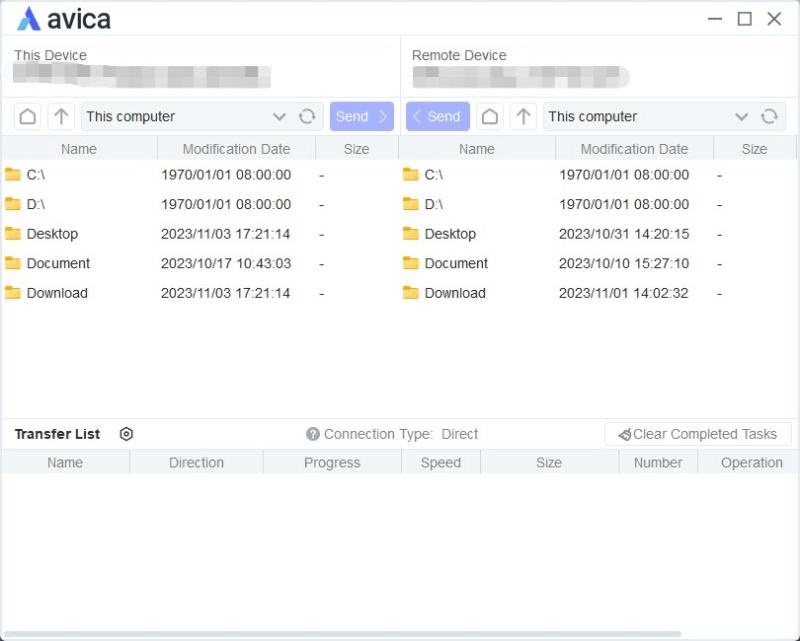Screen dimensions: 800x641
Task: Close the Avica window
Action: (774, 19)
